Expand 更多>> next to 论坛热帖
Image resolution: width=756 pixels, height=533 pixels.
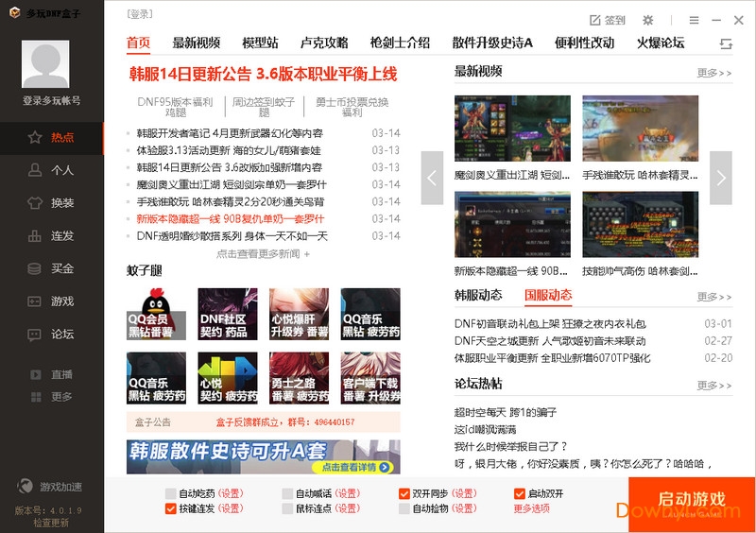(x=714, y=386)
